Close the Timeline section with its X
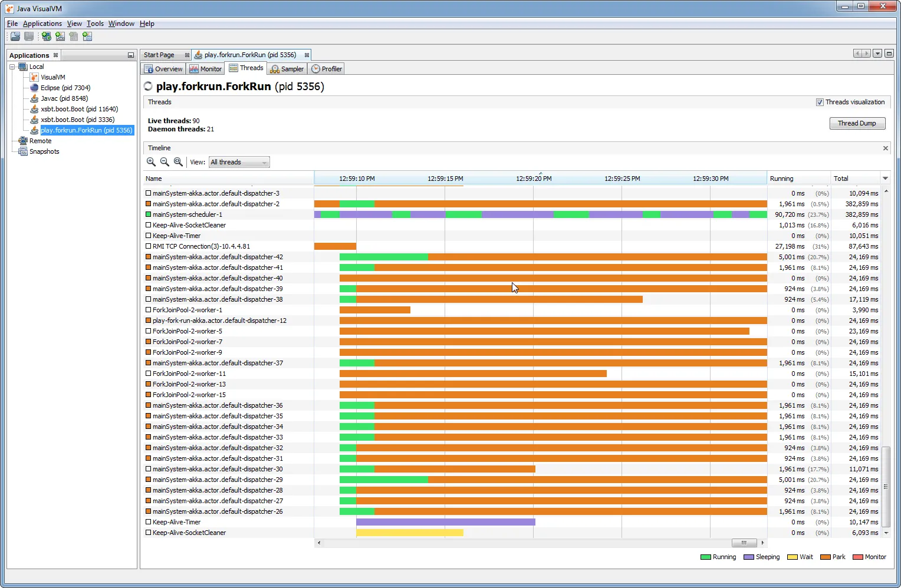Screen dimensions: 901x588 (885, 148)
